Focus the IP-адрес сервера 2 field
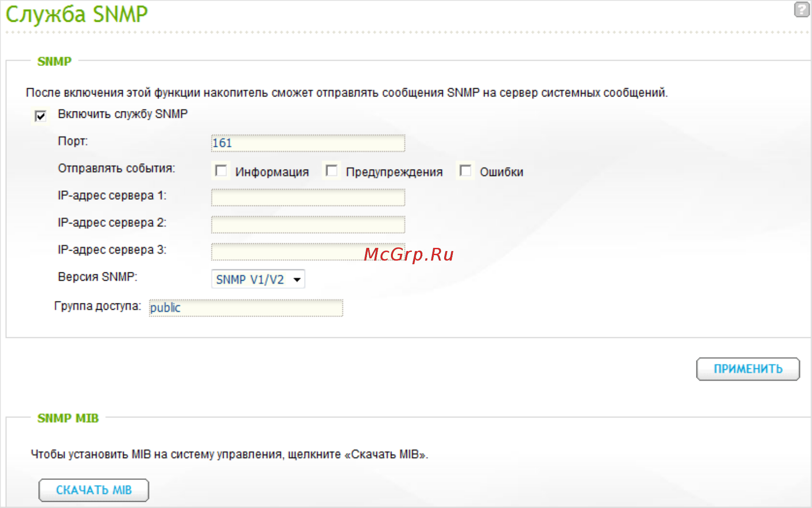 pyautogui.click(x=308, y=225)
